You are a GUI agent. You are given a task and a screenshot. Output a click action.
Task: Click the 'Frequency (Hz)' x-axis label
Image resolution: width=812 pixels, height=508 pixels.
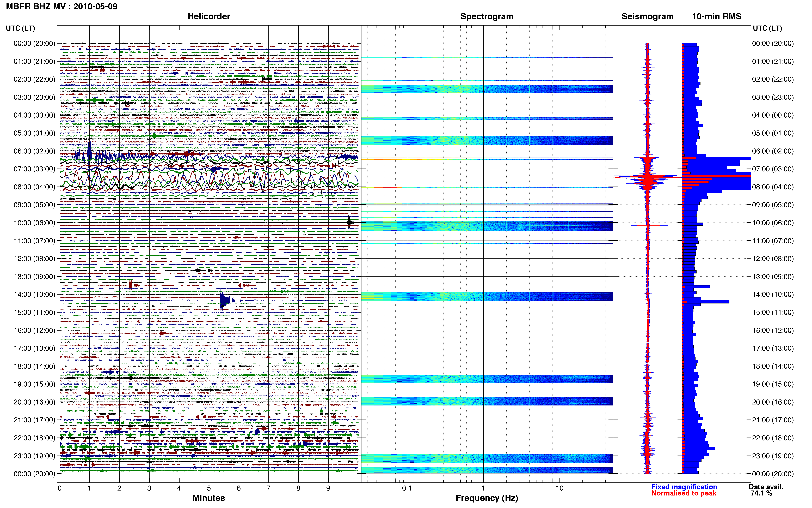(x=487, y=498)
